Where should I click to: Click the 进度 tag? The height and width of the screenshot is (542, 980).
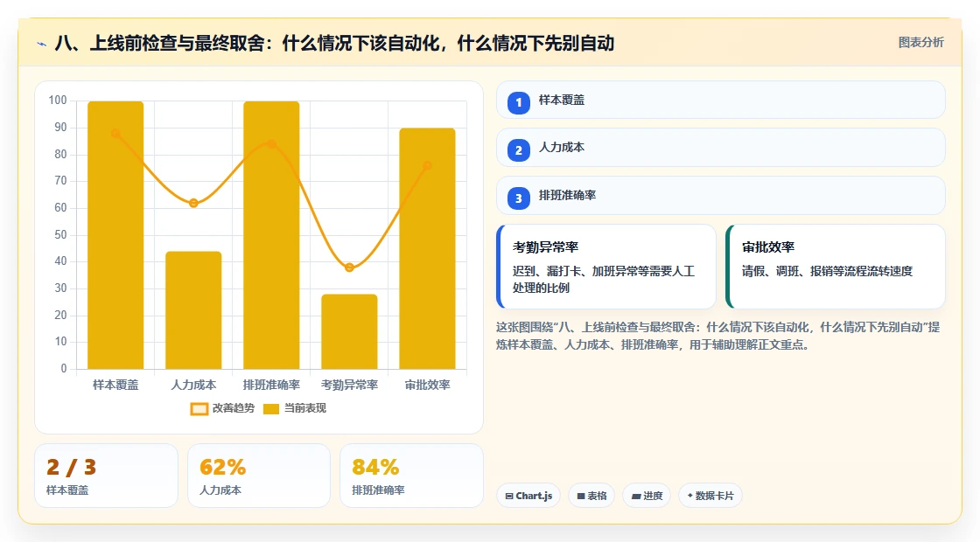(647, 496)
